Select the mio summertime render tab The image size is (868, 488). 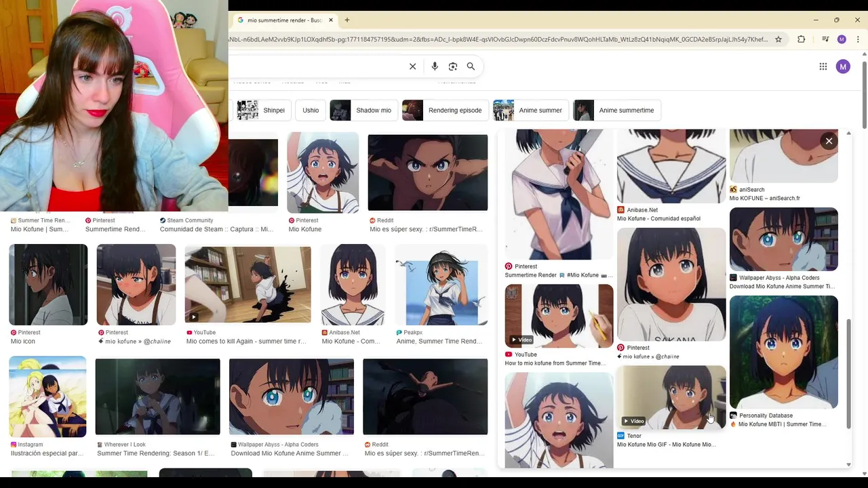pos(285,20)
